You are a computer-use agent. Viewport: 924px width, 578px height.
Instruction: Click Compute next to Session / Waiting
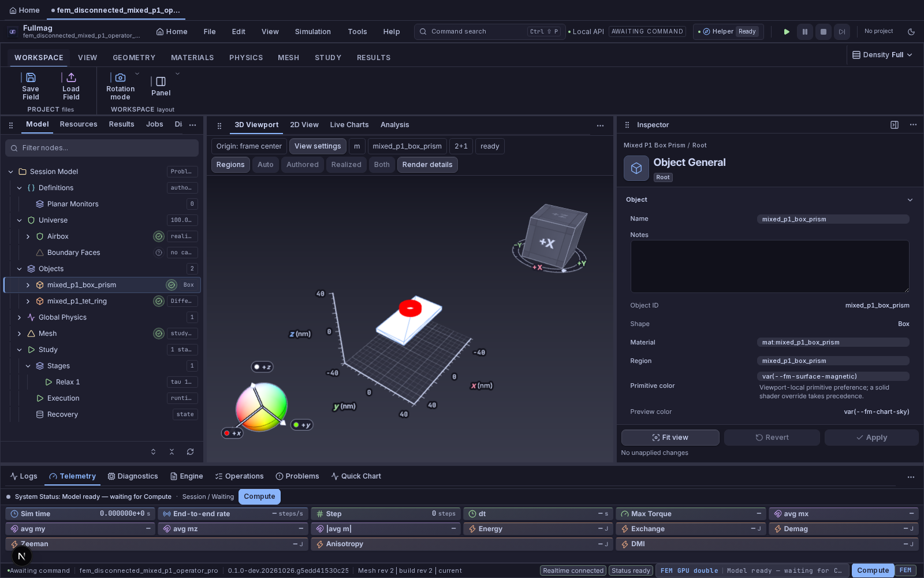point(259,497)
